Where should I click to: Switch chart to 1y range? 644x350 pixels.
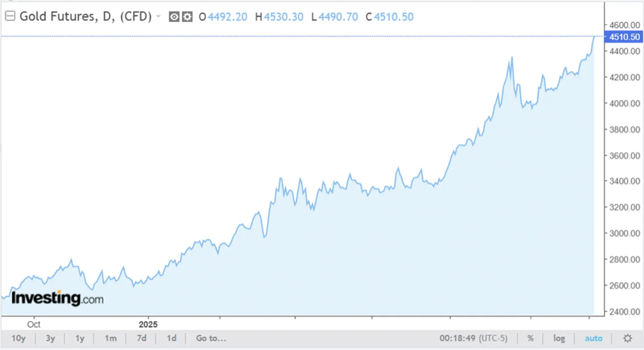[80, 338]
